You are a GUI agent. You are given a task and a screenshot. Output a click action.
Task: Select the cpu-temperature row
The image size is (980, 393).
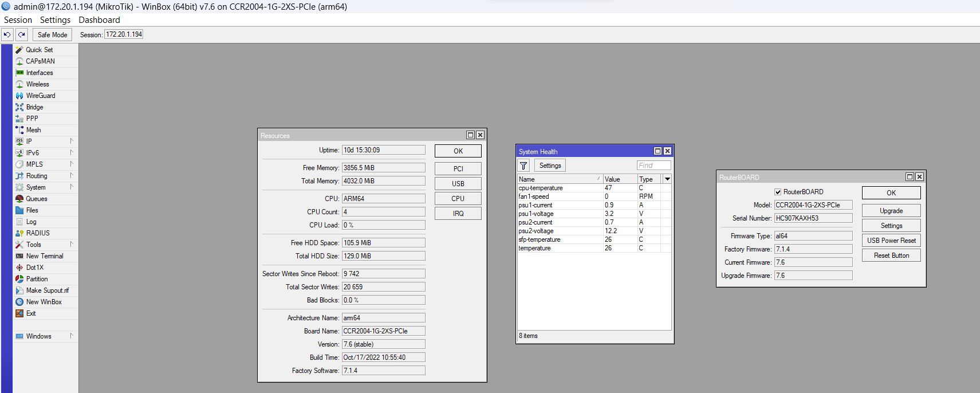coord(595,188)
